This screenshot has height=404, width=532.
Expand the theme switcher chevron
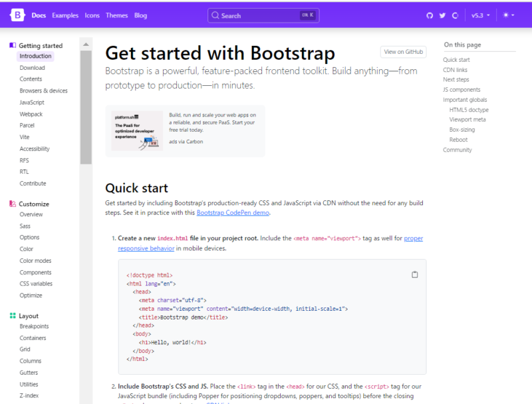(512, 15)
